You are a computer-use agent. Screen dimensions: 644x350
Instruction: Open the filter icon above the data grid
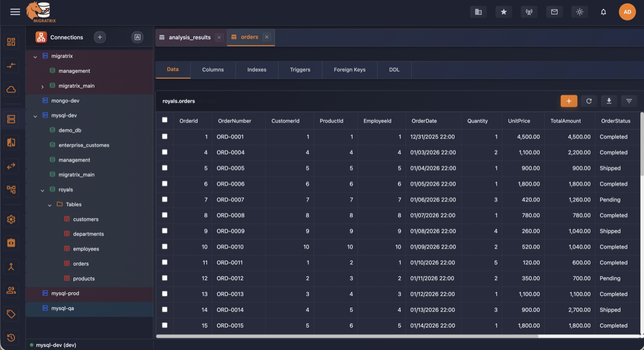[x=628, y=101]
